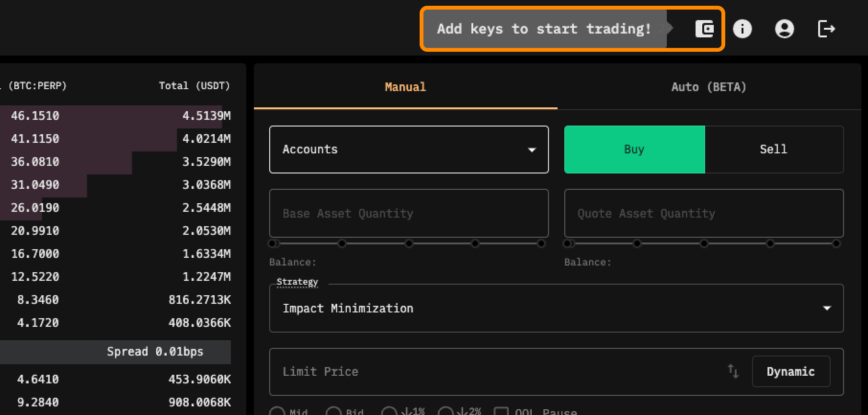Select the Buy side button
The height and width of the screenshot is (415, 868).
(634, 150)
